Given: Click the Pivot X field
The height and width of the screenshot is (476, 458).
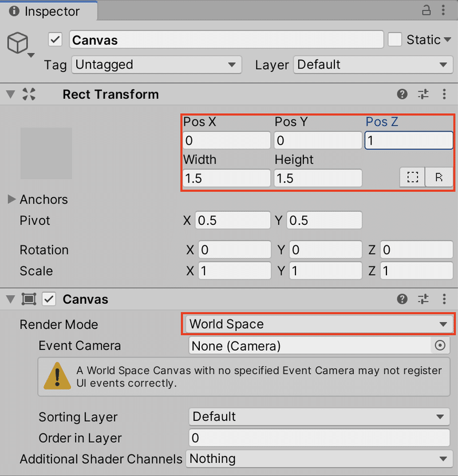Looking at the screenshot, I should pyautogui.click(x=232, y=220).
